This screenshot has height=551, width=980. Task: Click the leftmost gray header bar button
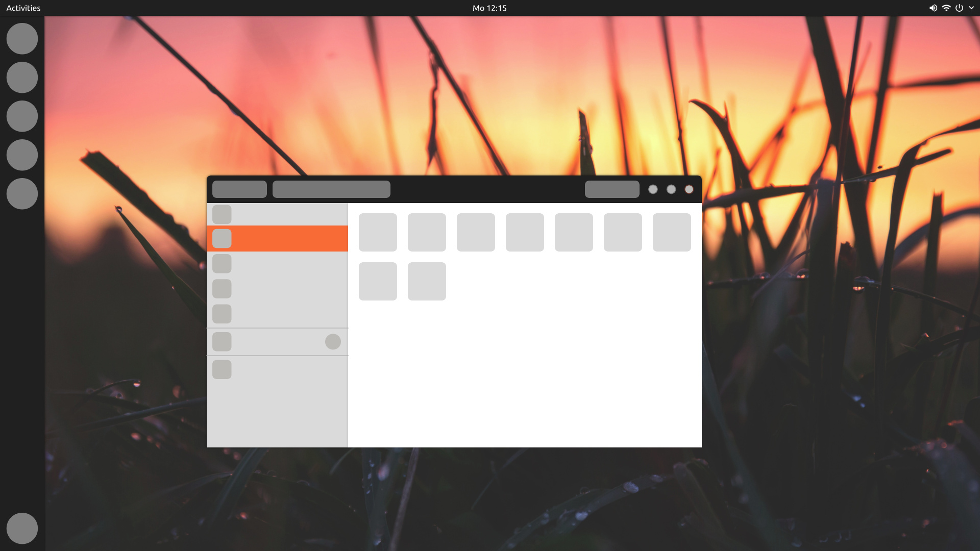239,189
